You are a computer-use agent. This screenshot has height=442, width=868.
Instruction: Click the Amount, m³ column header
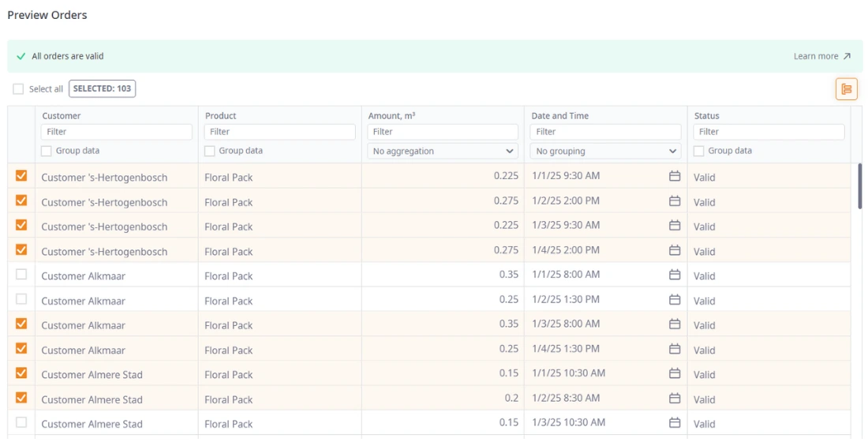(392, 116)
